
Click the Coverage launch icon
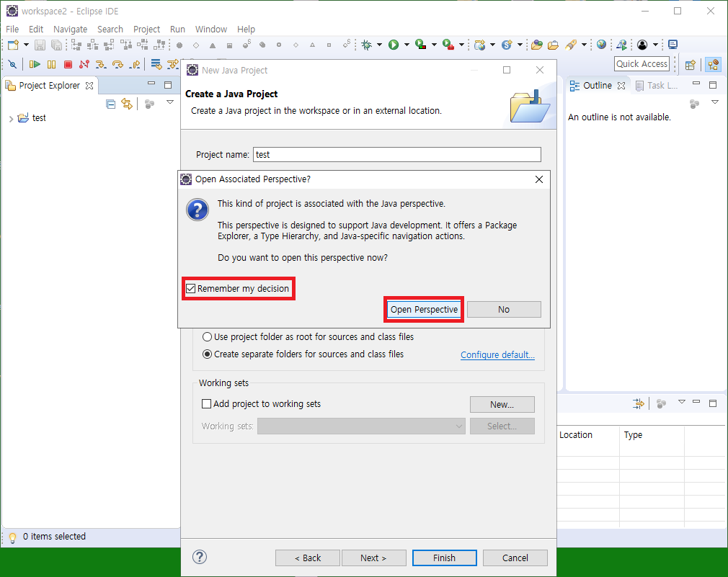(421, 45)
